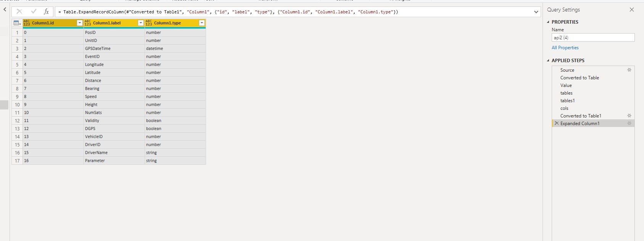This screenshot has width=644, height=241.
Task: Expand the formula bar dropdown arrow
Action: tap(536, 12)
